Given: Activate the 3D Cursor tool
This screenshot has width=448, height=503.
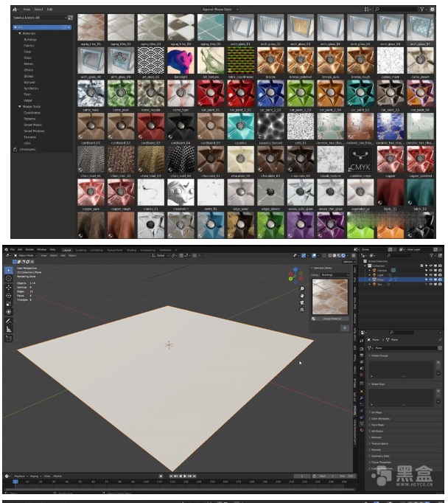Looking at the screenshot, I should (9, 279).
